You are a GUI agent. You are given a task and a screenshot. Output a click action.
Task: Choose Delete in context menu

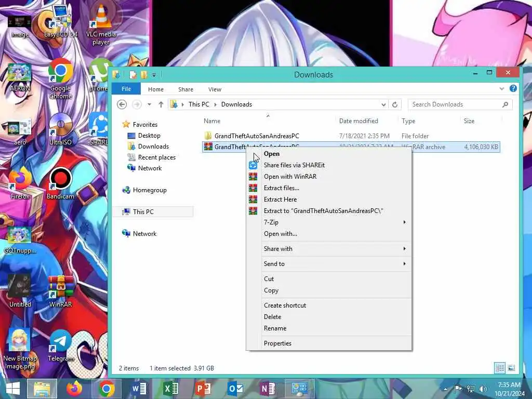329,317
